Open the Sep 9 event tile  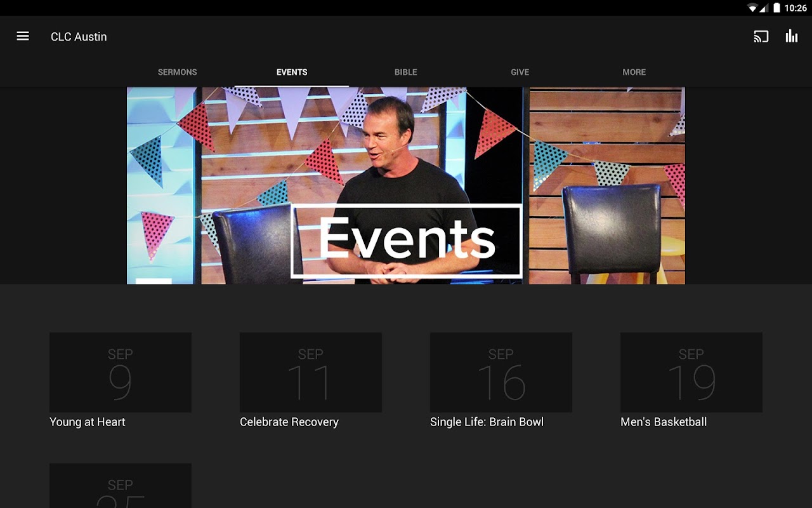click(x=121, y=373)
